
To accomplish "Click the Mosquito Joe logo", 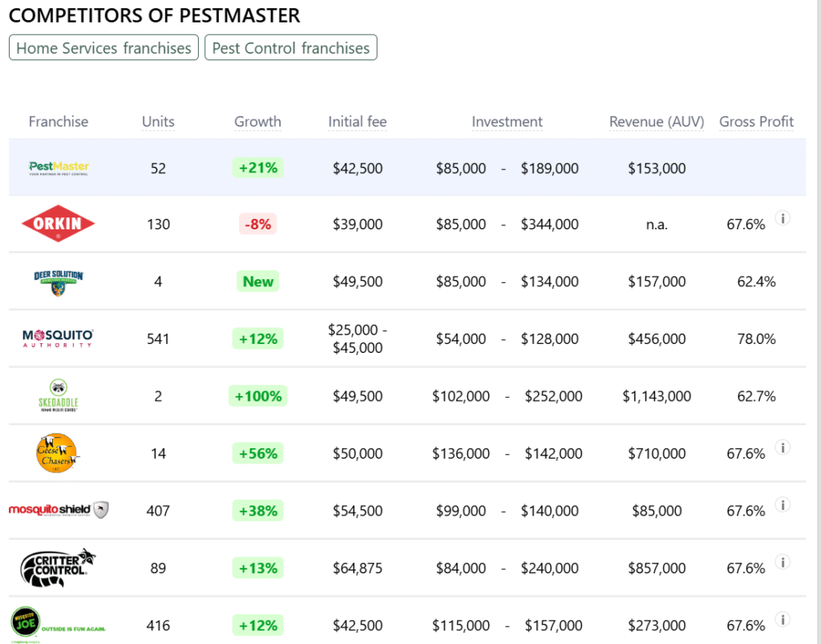I will click(58, 624).
